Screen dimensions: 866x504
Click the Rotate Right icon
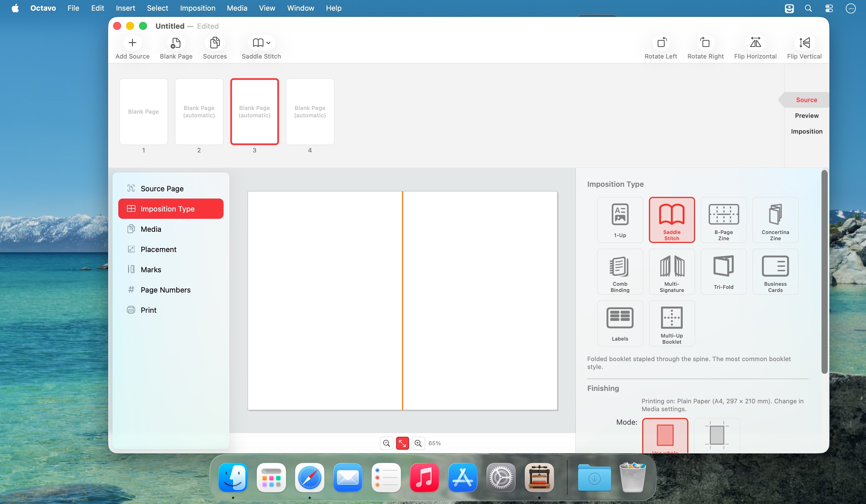click(705, 43)
